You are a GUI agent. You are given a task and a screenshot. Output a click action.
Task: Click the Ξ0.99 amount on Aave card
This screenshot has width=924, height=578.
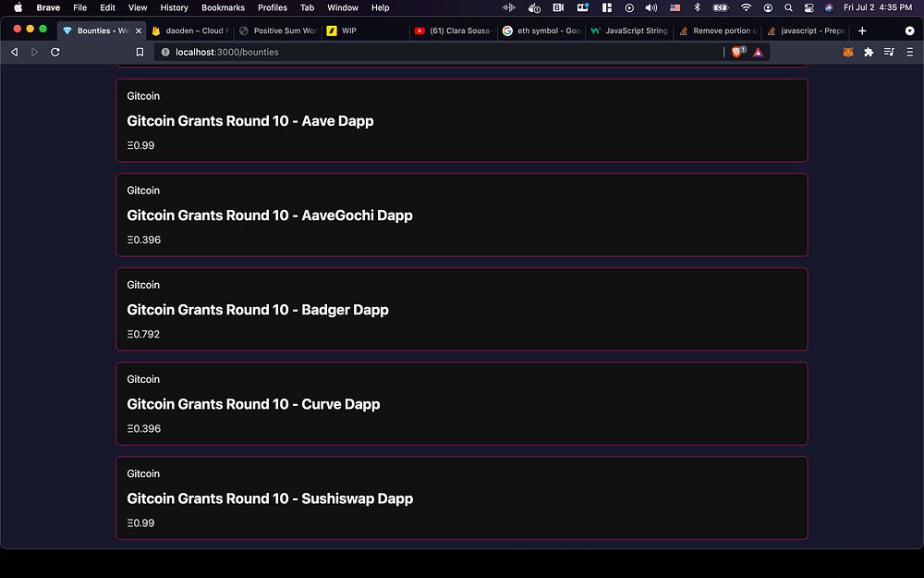[x=140, y=146]
